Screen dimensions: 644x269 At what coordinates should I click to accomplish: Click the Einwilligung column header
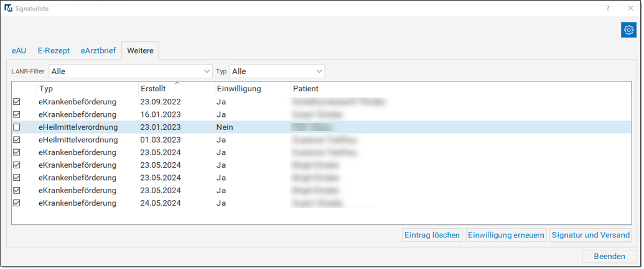[238, 89]
